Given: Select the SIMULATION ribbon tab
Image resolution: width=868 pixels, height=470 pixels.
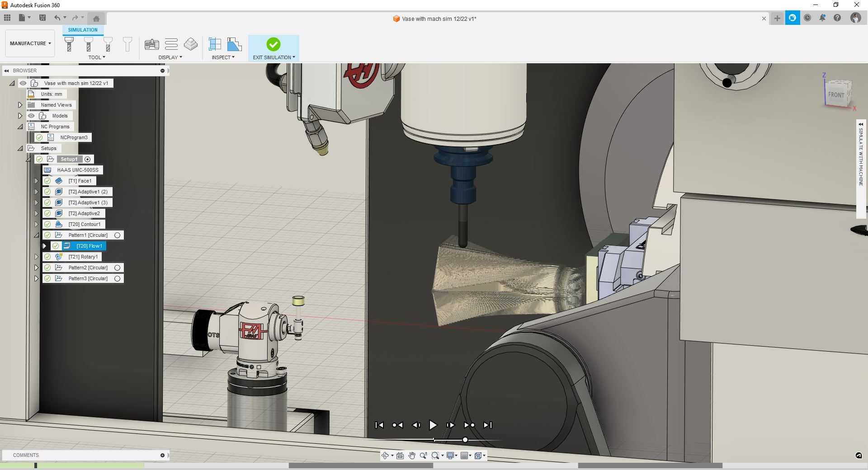Looking at the screenshot, I should pyautogui.click(x=83, y=30).
